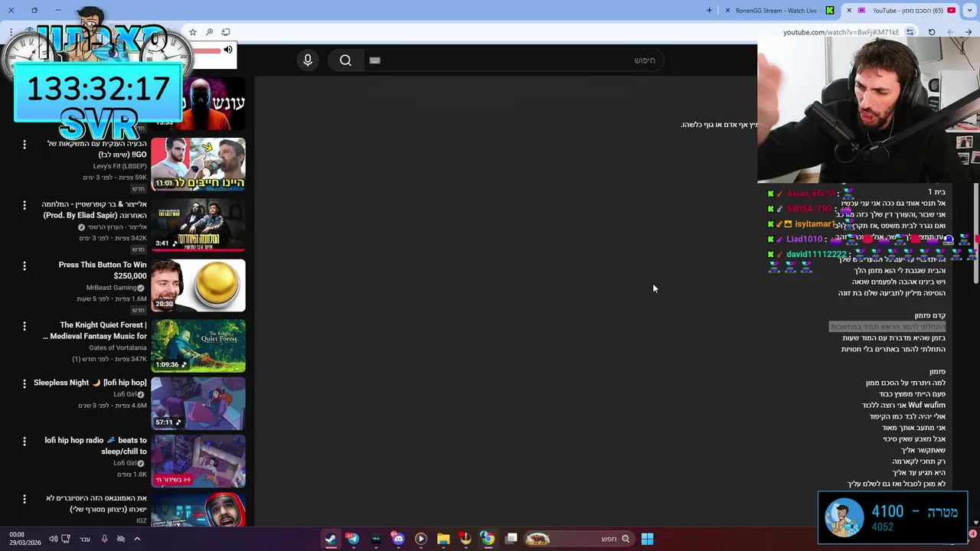Open File Explorer from the taskbar
This screenshot has height=551, width=980.
(443, 539)
